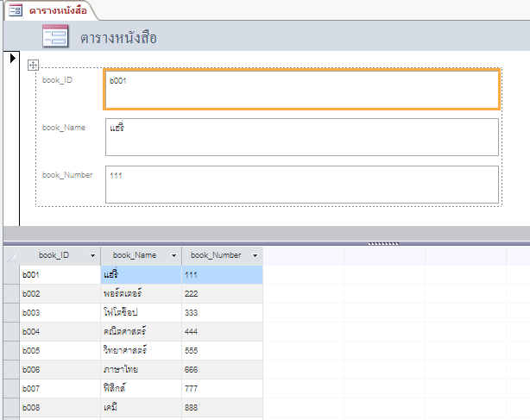Click the split form divider bar
Screen dimensions: 530x420
point(265,234)
